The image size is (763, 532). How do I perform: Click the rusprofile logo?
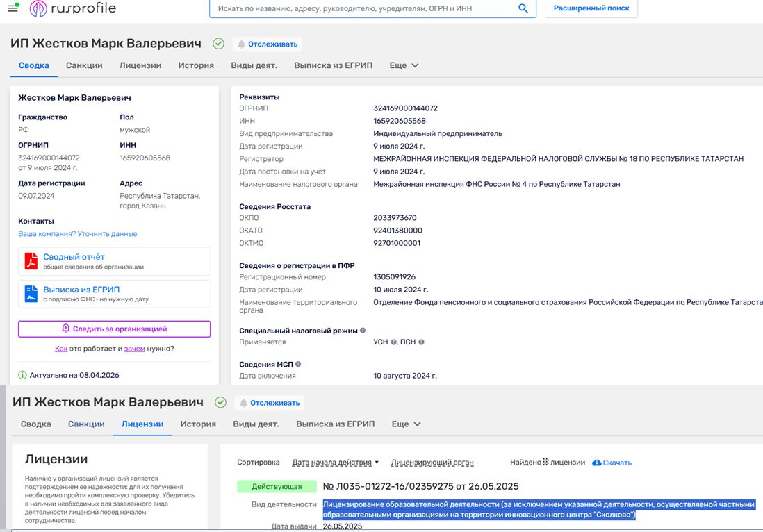coord(72,8)
